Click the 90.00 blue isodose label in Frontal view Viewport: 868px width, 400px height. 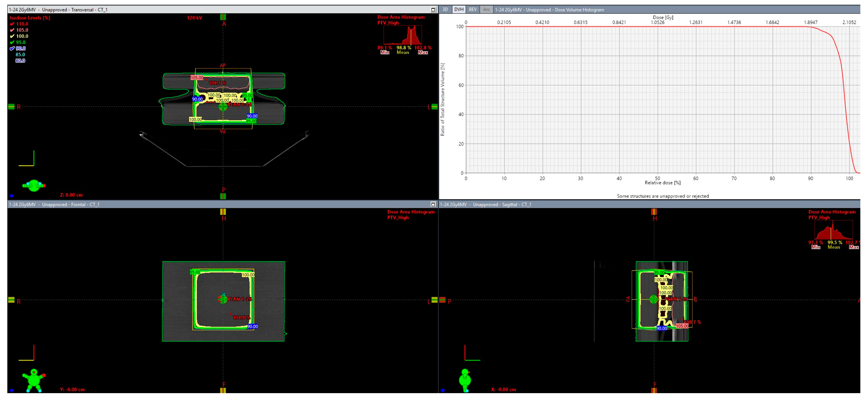coord(252,327)
